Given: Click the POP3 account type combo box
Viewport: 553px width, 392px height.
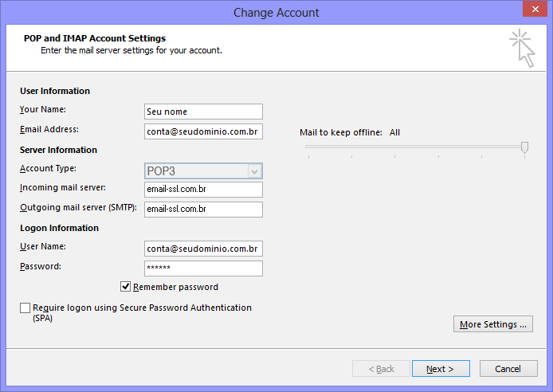Looking at the screenshot, I should (203, 171).
